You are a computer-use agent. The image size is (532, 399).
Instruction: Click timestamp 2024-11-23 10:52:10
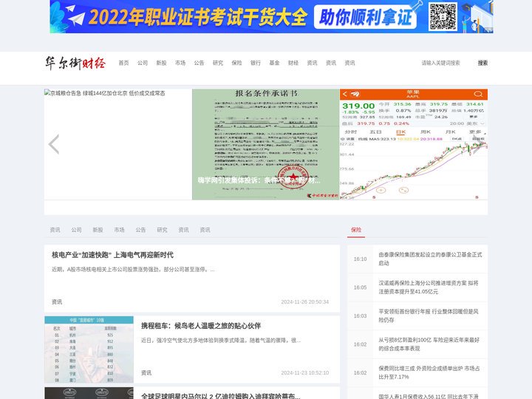tap(304, 372)
